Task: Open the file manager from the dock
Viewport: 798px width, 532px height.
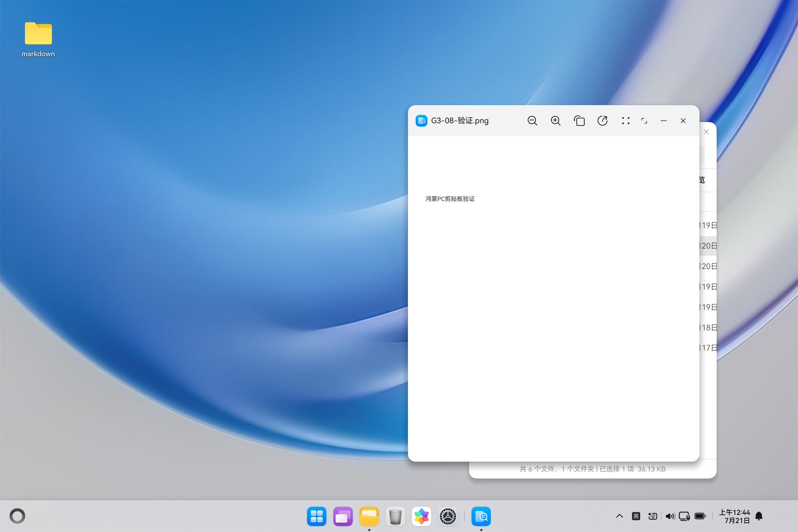Action: 369,516
